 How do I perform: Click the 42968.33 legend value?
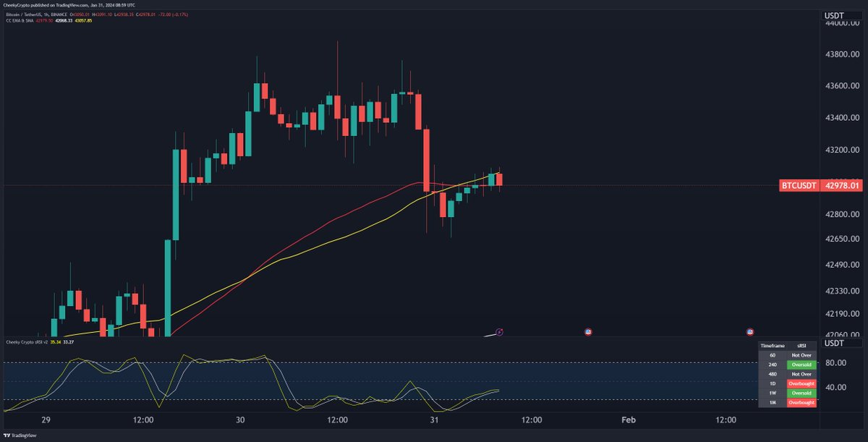coord(64,21)
